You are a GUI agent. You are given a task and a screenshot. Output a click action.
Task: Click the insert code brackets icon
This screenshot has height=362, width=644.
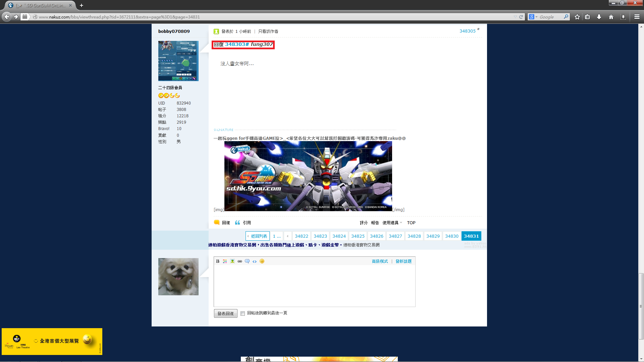pos(255,261)
